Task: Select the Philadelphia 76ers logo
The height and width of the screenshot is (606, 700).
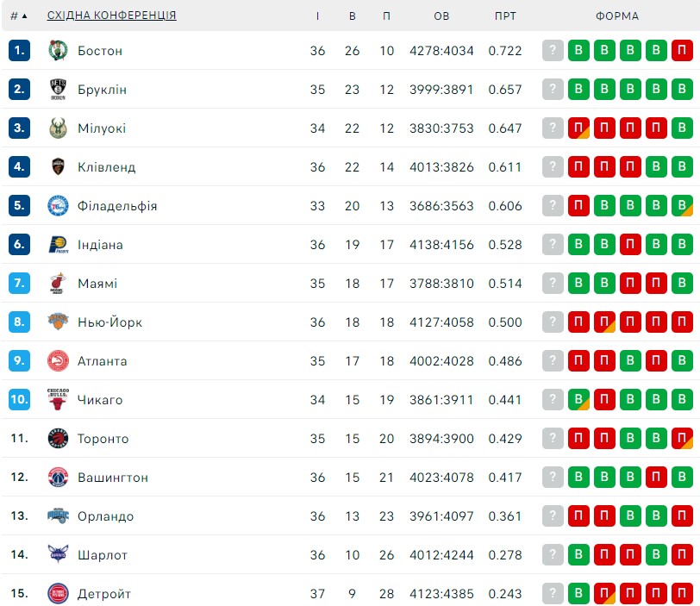Action: 58,206
